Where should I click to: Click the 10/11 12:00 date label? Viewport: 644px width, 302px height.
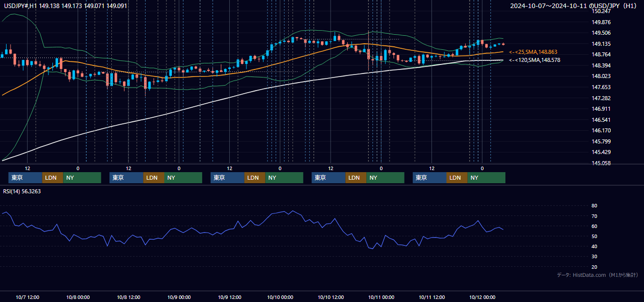pos(432,297)
